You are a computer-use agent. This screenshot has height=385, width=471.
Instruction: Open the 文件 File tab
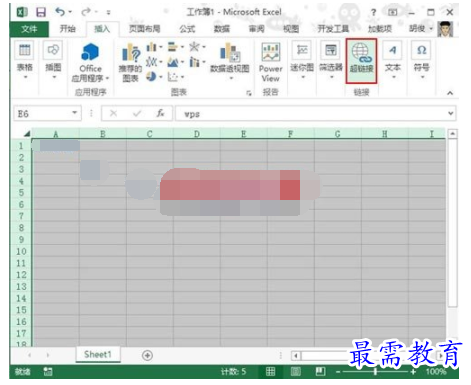coord(29,29)
